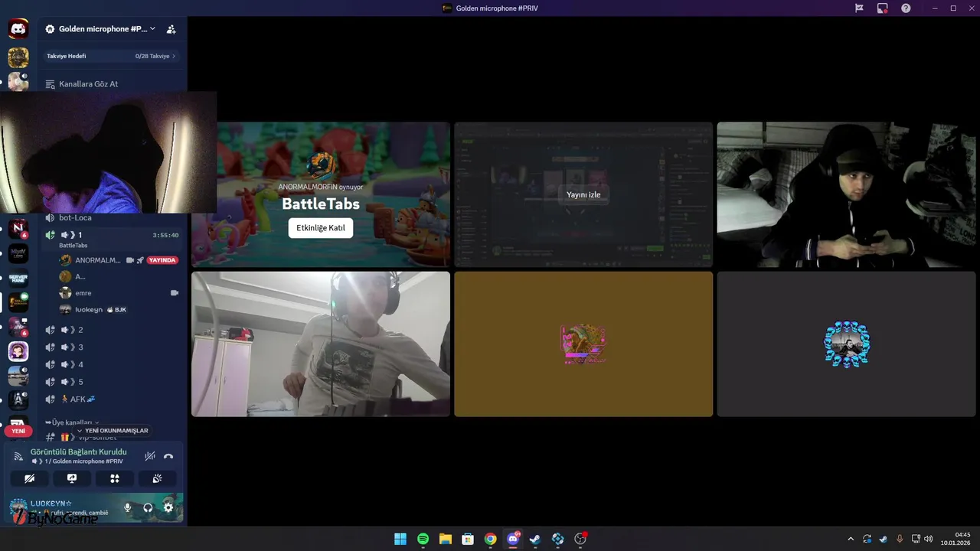Click title bar icon left of help

(883, 8)
